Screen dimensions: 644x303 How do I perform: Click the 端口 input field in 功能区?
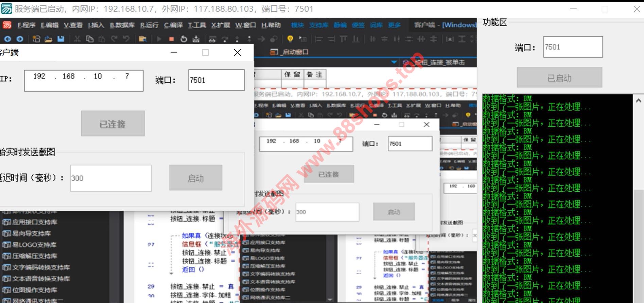tap(573, 47)
